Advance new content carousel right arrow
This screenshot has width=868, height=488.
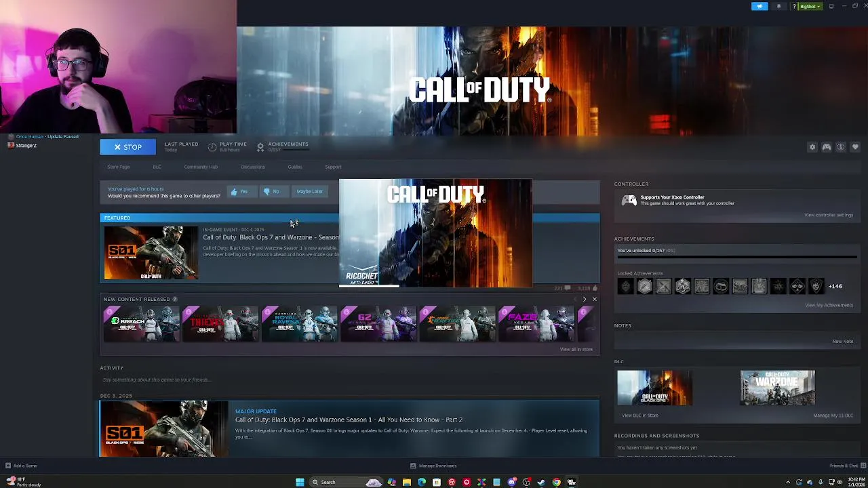click(585, 299)
